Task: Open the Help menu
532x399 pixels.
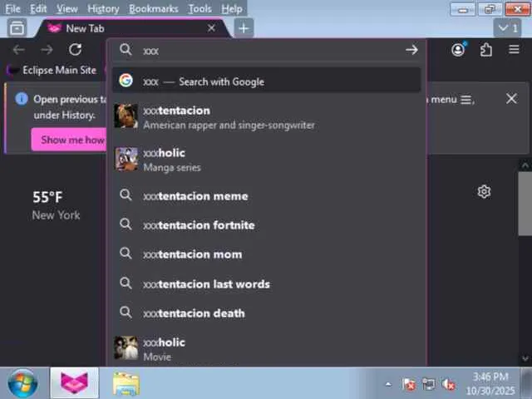Action: [232, 8]
